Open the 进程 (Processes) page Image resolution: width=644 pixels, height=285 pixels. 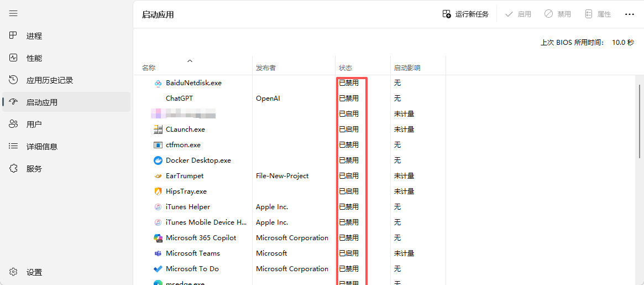click(34, 36)
